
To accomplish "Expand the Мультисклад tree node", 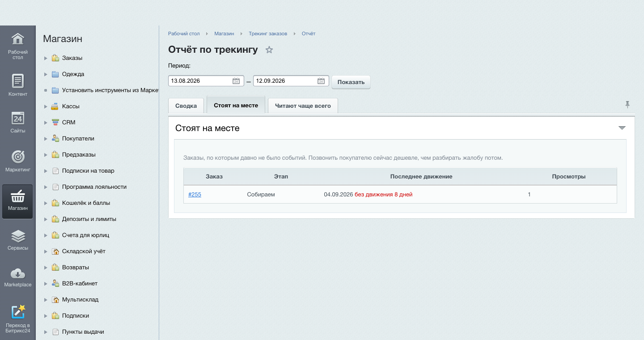I will 46,300.
